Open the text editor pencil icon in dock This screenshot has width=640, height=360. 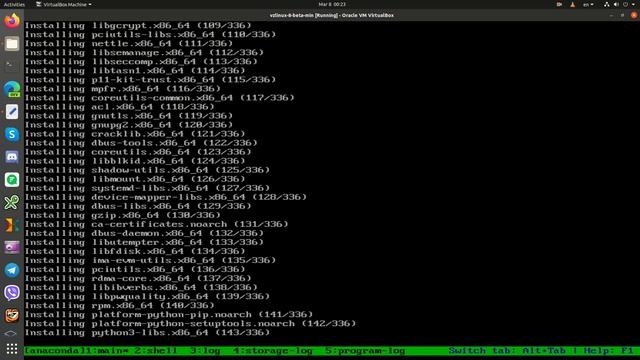pyautogui.click(x=12, y=111)
